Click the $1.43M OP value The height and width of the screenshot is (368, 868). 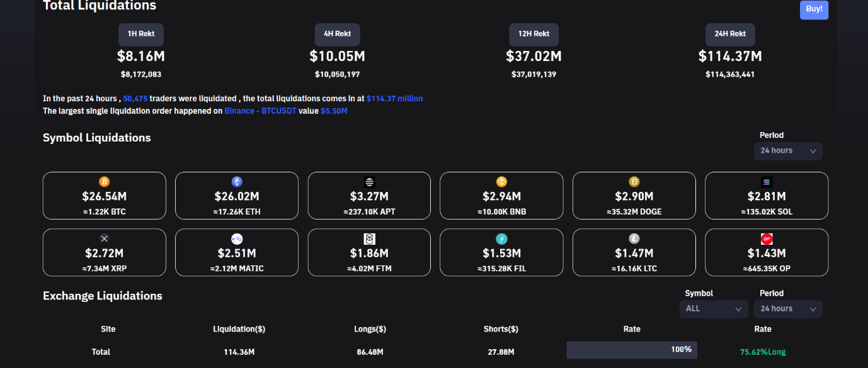click(x=767, y=254)
